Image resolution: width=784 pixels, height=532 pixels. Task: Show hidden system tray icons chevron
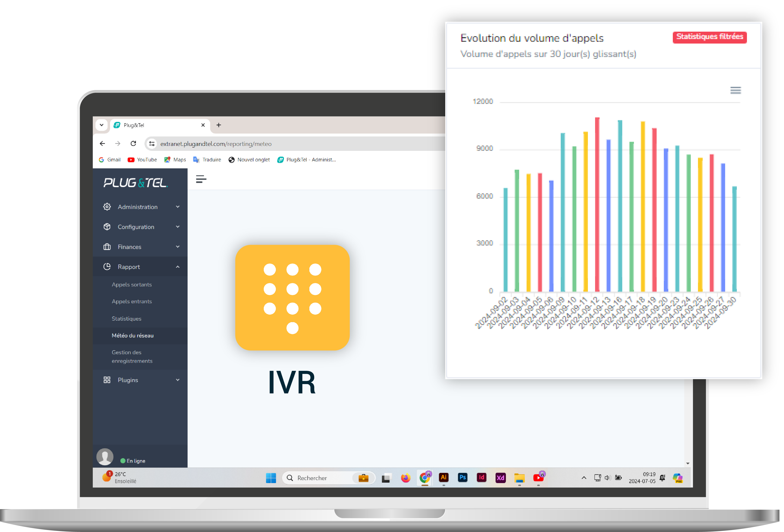(584, 478)
